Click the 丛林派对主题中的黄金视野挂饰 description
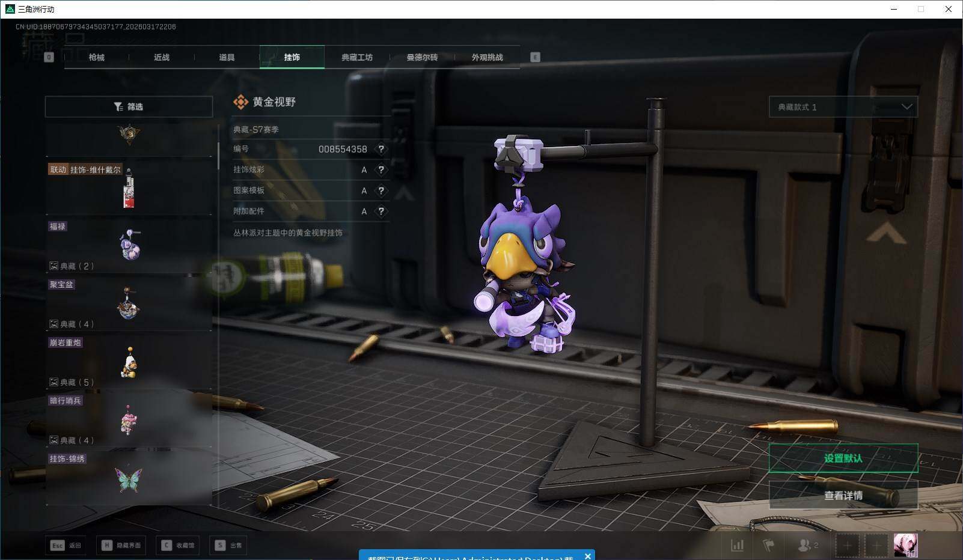The width and height of the screenshot is (963, 560). point(288,233)
